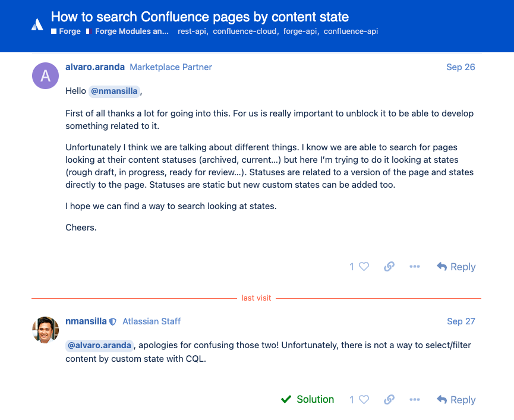
Task: Copy share link of nmansilla's post
Action: click(x=389, y=400)
